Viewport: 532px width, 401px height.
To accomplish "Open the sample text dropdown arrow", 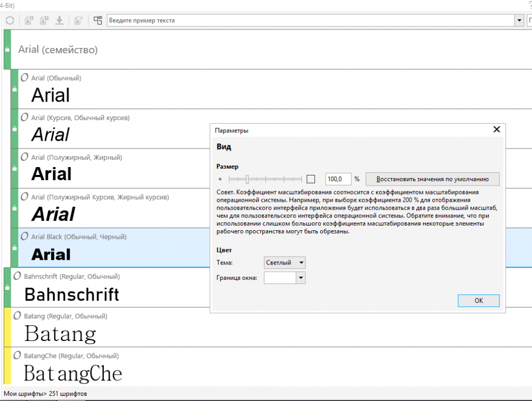I will tap(519, 21).
